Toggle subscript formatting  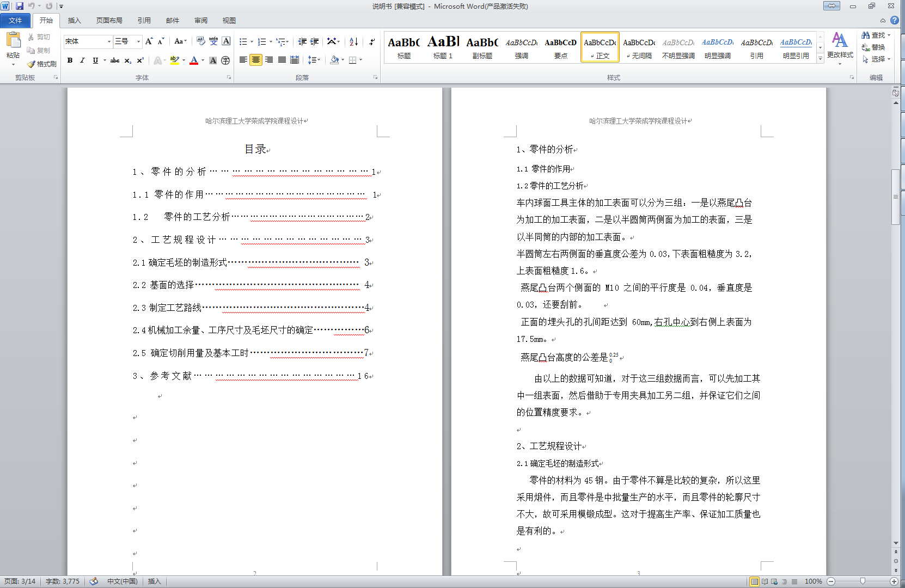[x=127, y=60]
